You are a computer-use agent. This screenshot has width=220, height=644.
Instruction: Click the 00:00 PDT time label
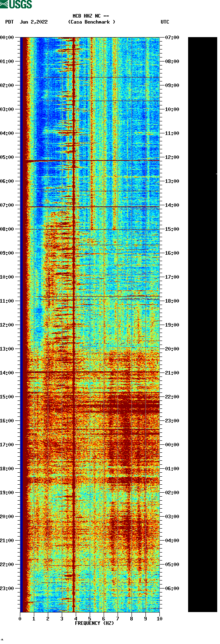click(x=7, y=38)
